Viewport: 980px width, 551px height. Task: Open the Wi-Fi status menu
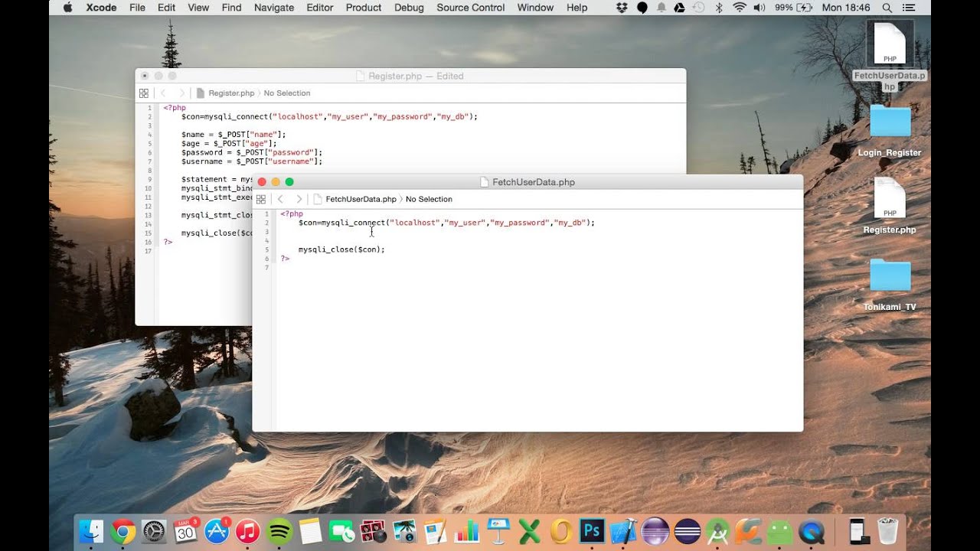tap(739, 8)
